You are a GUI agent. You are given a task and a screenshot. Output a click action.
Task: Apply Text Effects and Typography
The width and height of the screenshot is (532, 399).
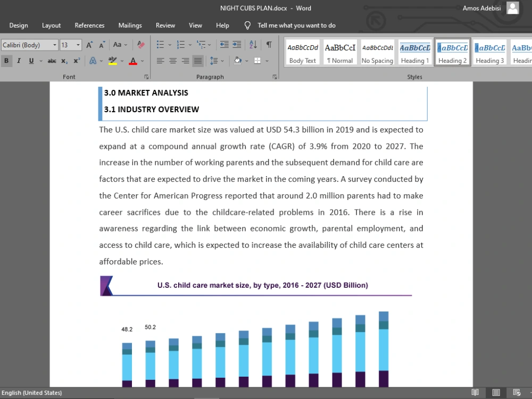pyautogui.click(x=93, y=61)
